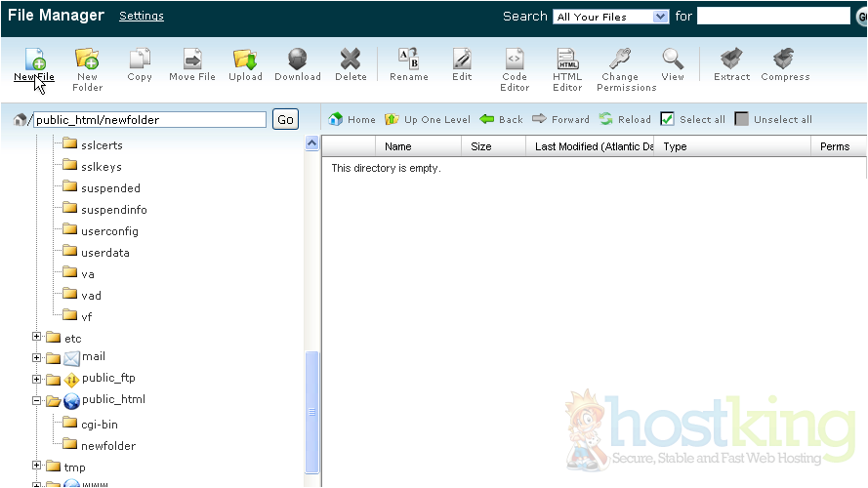The height and width of the screenshot is (488, 868).
Task: Sort by the Size column header
Action: 480,146
